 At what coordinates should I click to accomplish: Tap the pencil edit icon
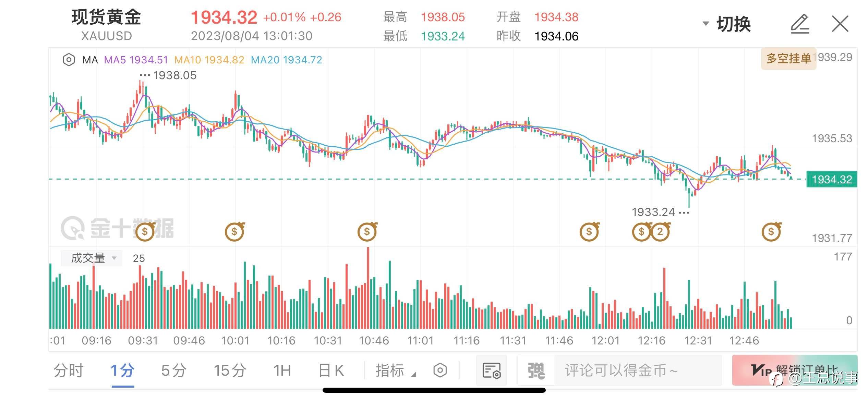point(800,24)
